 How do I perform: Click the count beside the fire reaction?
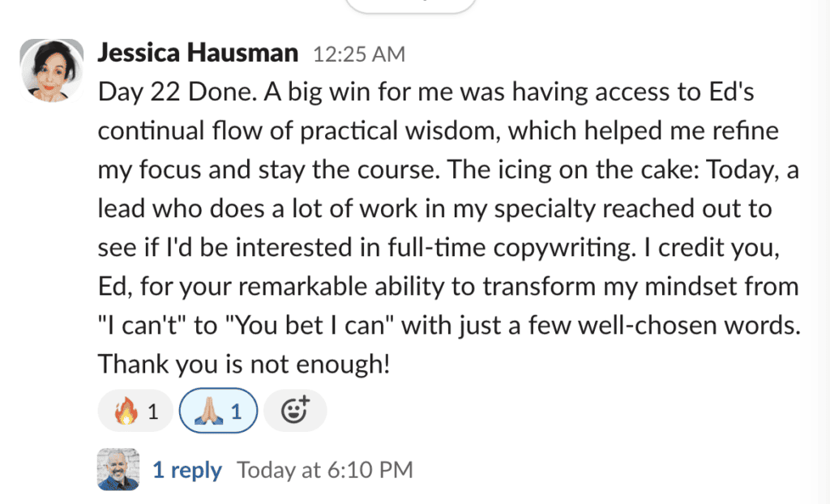pos(153,412)
